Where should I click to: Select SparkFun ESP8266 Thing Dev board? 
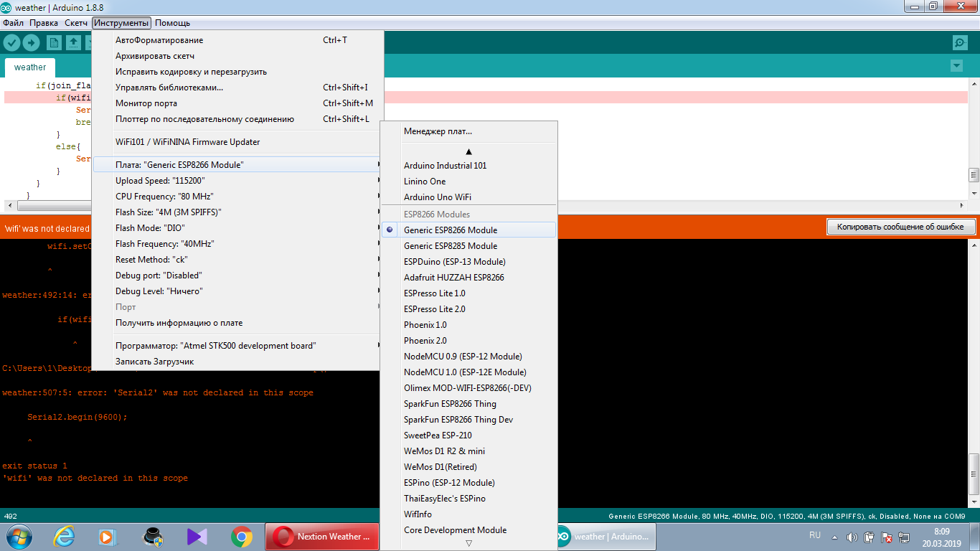coord(468,420)
